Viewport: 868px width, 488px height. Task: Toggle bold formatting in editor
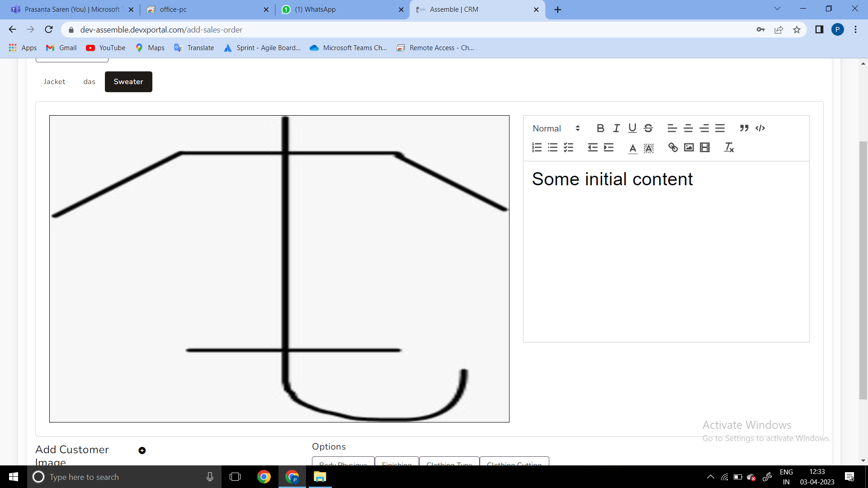(x=600, y=128)
